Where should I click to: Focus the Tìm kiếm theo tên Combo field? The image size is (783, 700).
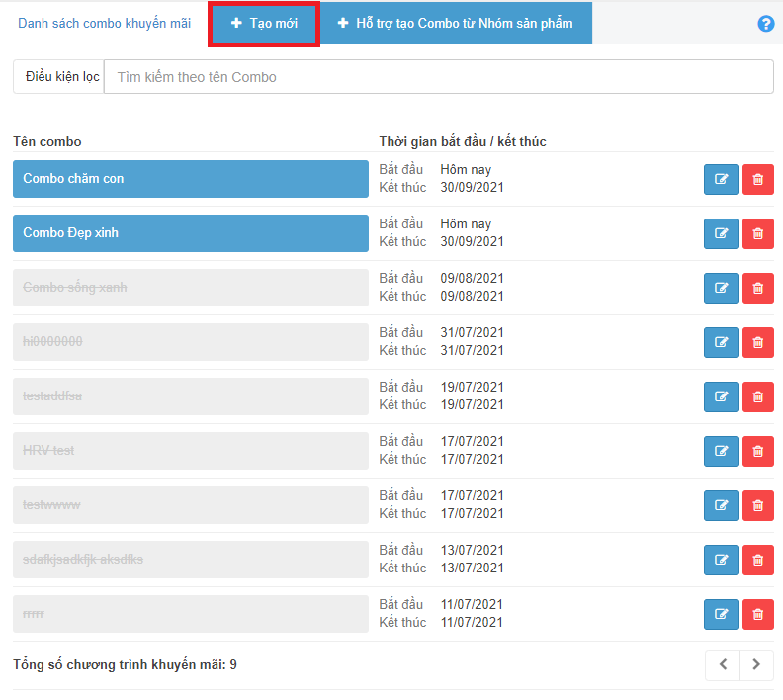click(438, 77)
